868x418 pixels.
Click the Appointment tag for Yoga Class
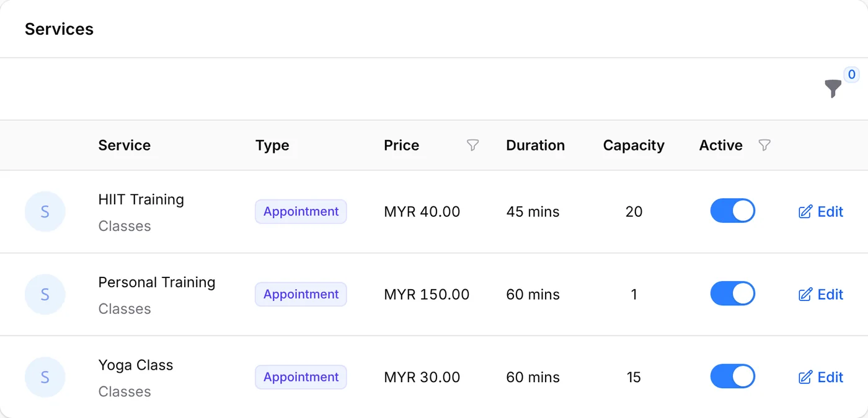301,377
